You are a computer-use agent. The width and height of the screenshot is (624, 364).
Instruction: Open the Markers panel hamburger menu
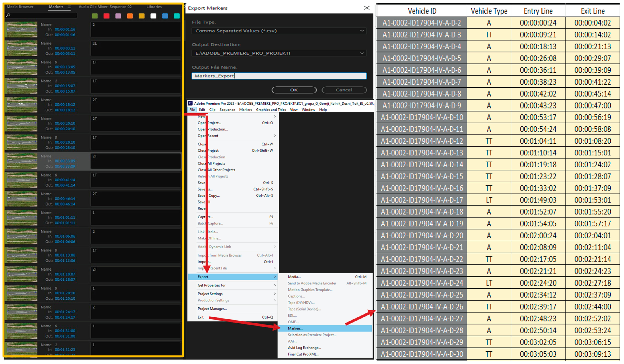(x=69, y=7)
